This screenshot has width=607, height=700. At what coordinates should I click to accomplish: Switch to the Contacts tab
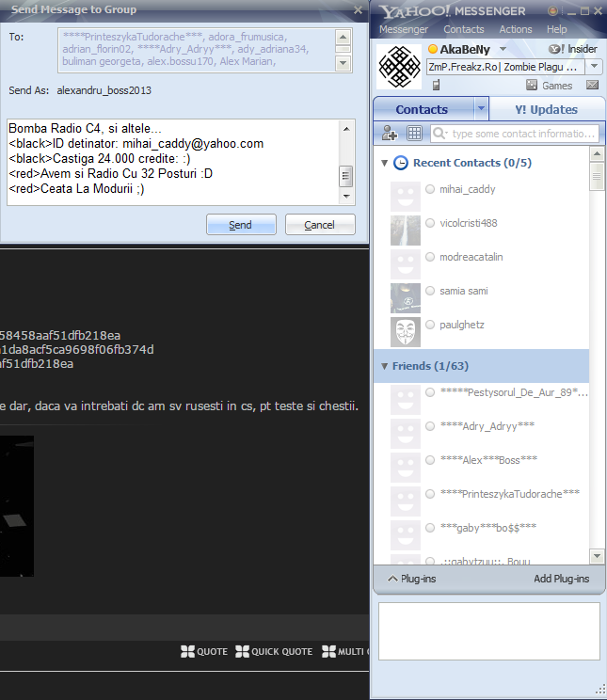[422, 109]
